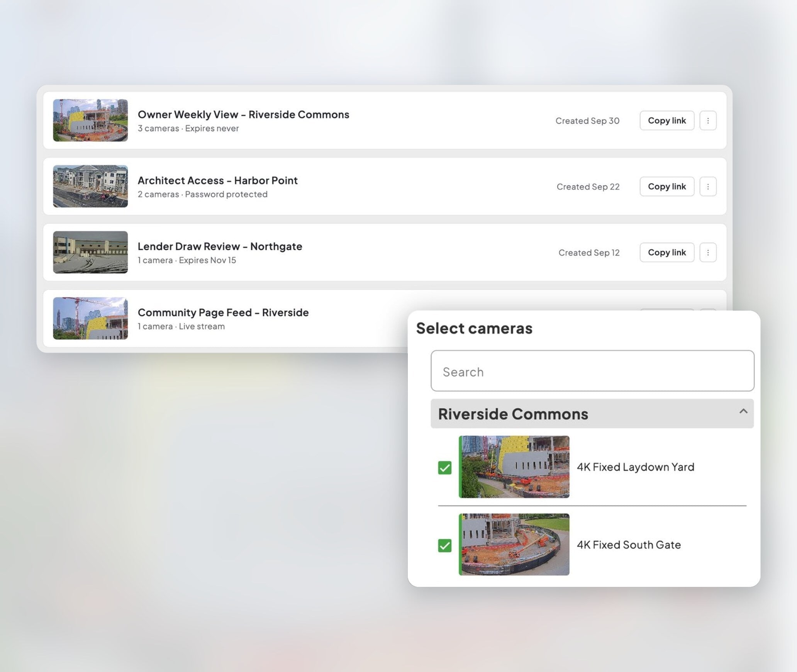This screenshot has height=672, width=797.
Task: Click the camera Search field
Action: pos(592,371)
